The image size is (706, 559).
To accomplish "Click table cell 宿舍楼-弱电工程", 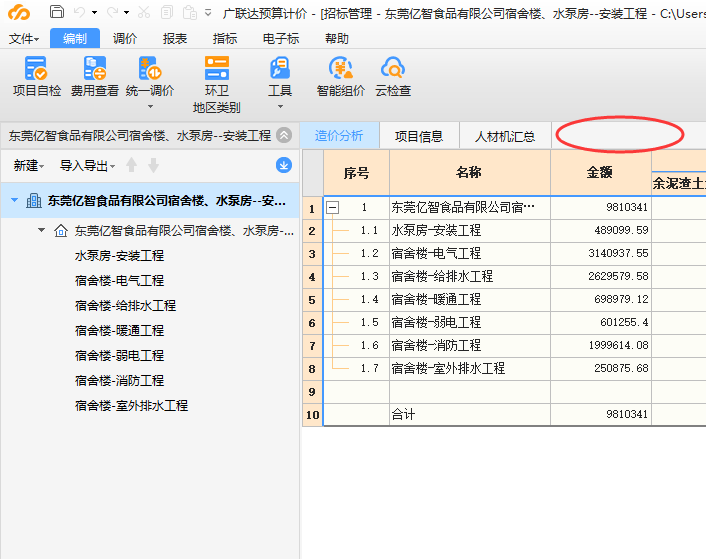I will click(x=470, y=322).
